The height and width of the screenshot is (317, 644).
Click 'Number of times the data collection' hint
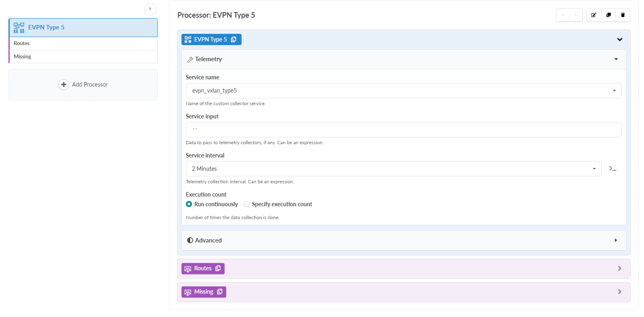point(233,218)
